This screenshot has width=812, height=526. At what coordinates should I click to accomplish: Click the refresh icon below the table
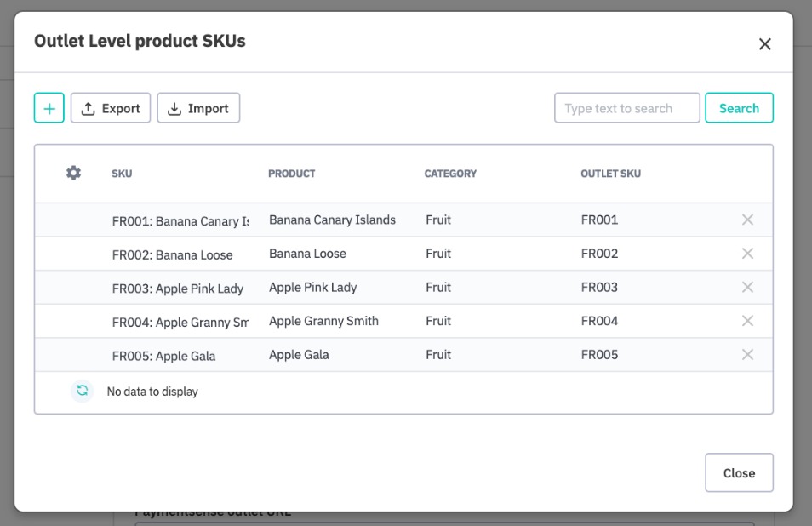(x=82, y=391)
